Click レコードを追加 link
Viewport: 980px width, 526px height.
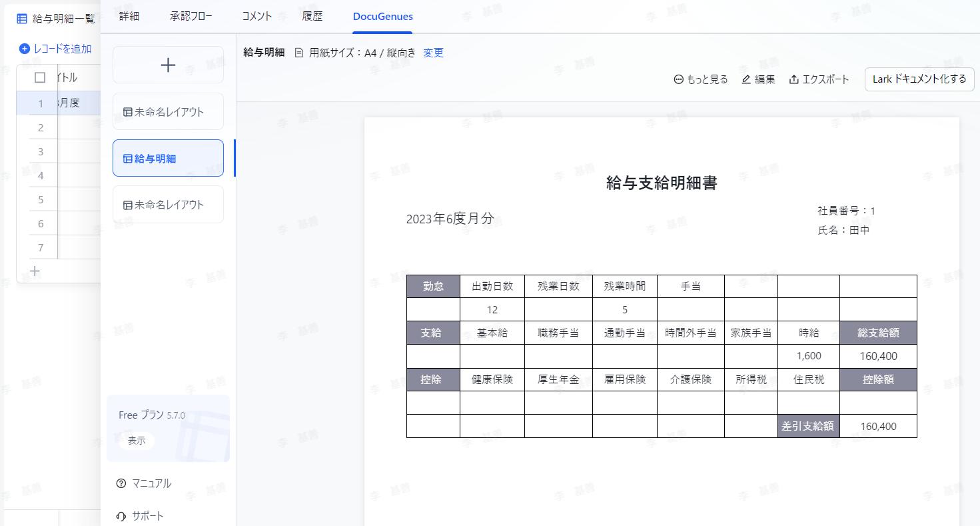63,49
